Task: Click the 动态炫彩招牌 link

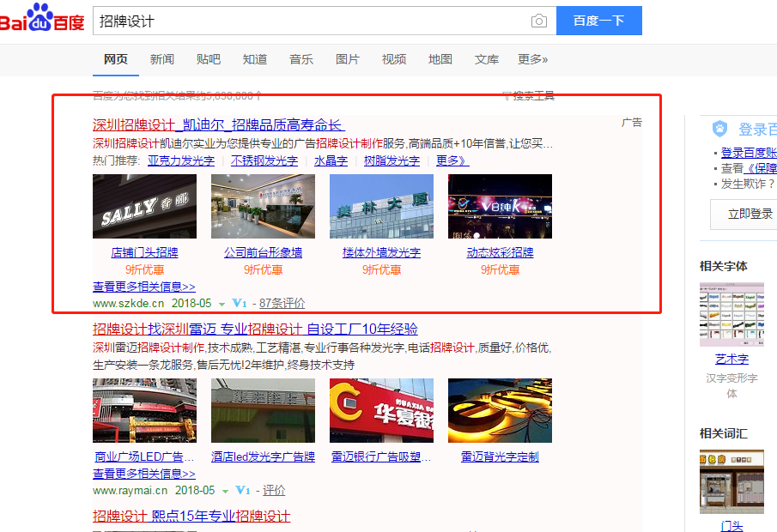Action: pyautogui.click(x=500, y=252)
